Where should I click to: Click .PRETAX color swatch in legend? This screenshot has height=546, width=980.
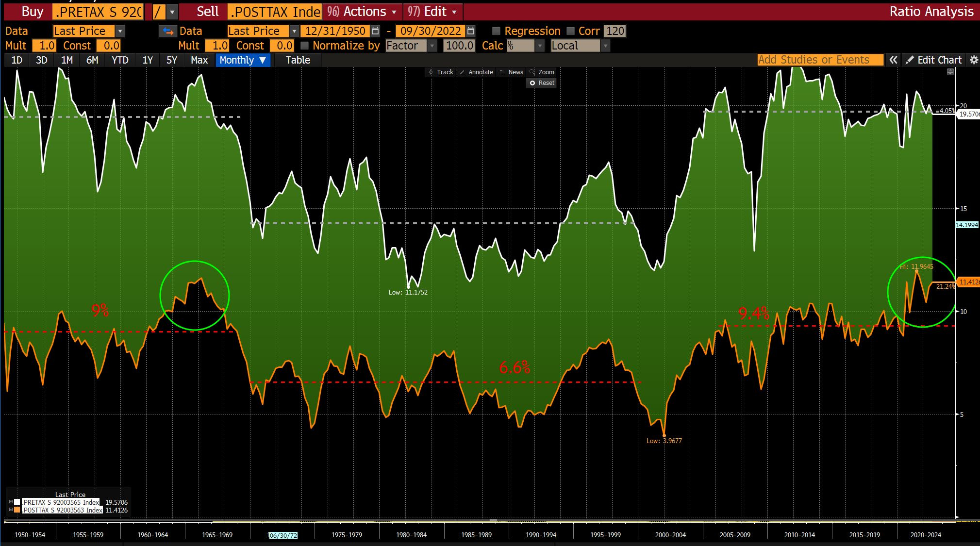click(x=17, y=502)
